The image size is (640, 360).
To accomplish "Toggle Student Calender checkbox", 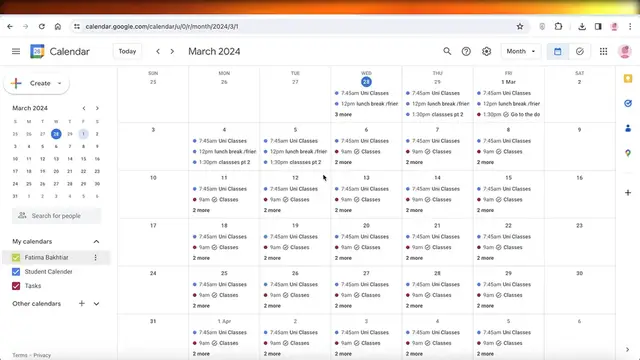I will click(16, 271).
